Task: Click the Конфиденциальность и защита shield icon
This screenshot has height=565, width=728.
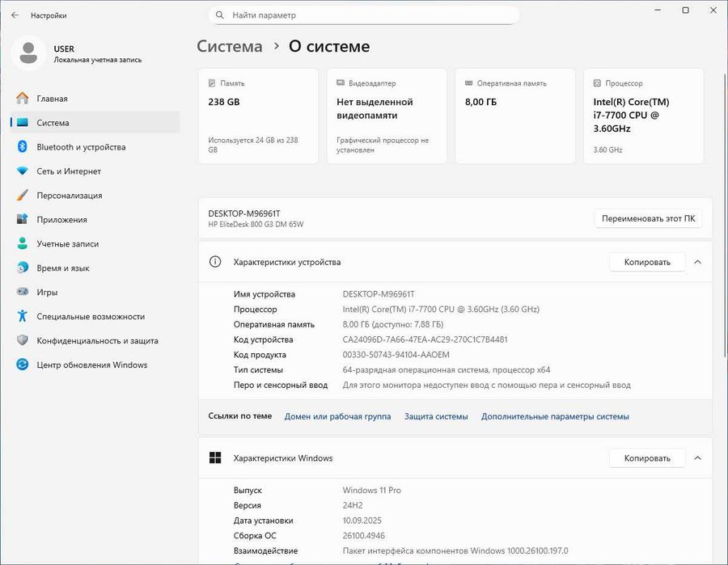Action: pos(23,341)
